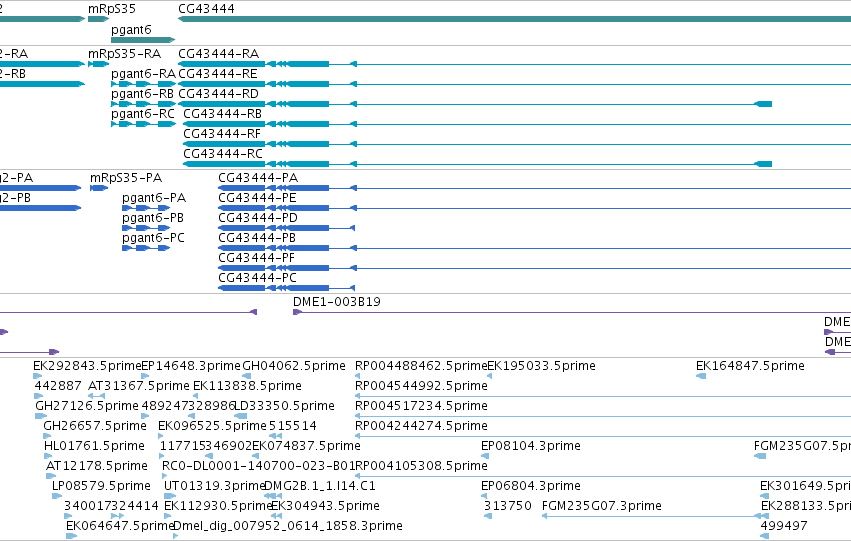851x541 pixels.
Task: Click Dmel_dig_007952_0614_1858.3prime label
Action: coord(288,526)
